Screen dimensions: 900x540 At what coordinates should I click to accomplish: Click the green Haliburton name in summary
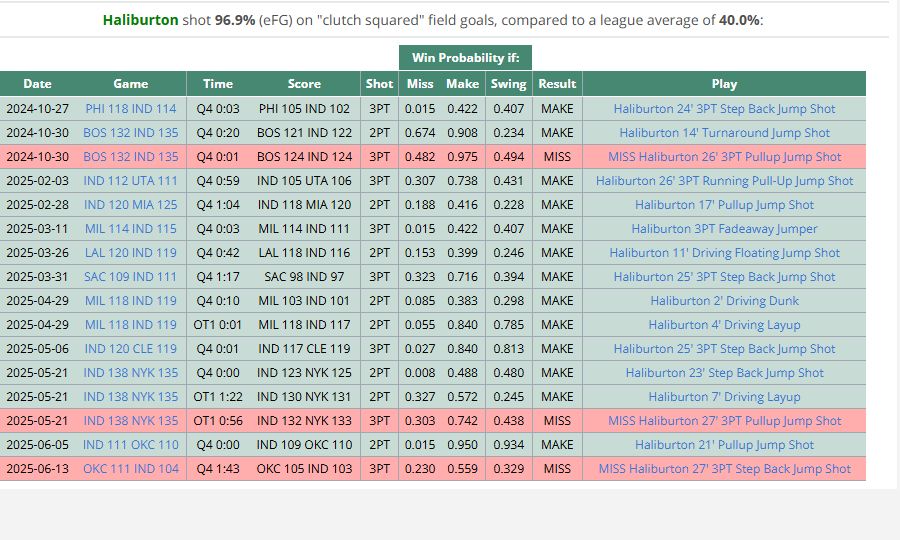(x=141, y=20)
